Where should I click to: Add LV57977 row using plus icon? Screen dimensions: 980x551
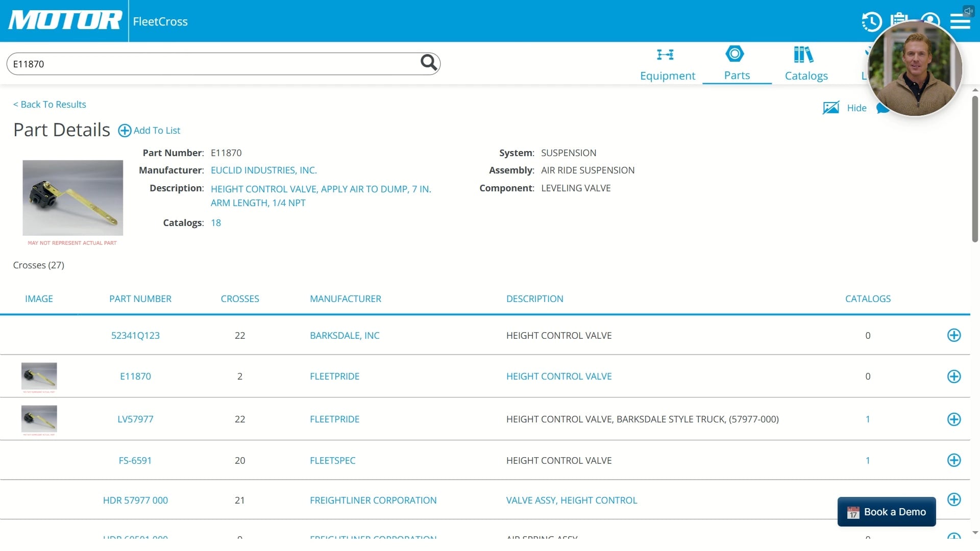click(954, 419)
